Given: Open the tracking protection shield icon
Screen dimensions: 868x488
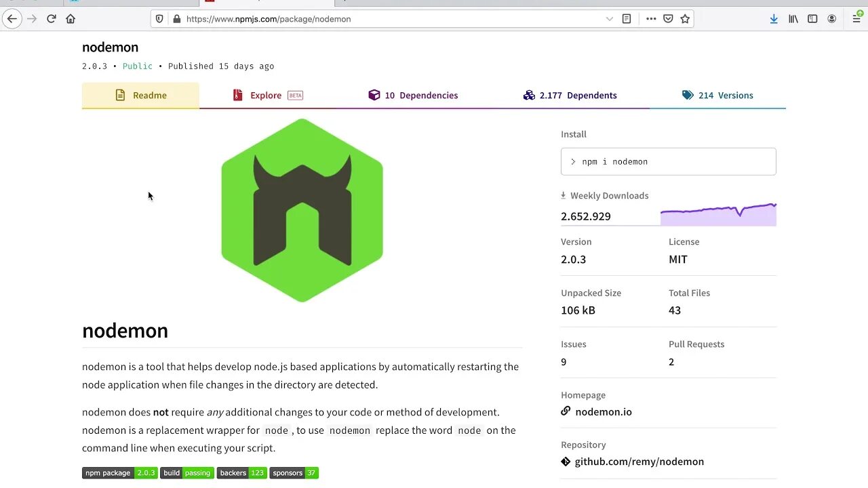Looking at the screenshot, I should (x=159, y=19).
